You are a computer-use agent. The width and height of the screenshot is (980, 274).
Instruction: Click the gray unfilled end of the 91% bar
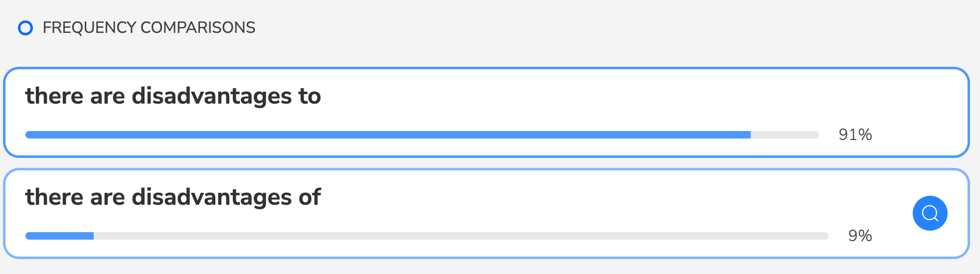point(785,135)
